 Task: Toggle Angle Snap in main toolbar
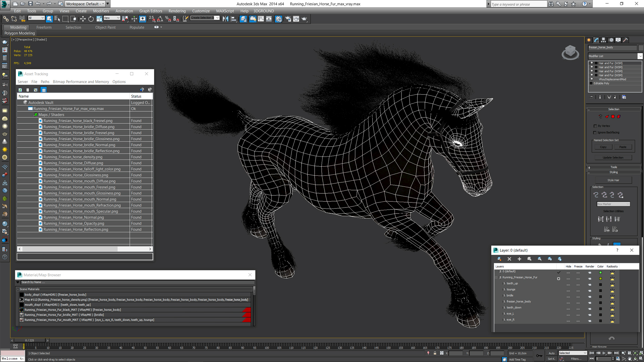(x=160, y=19)
